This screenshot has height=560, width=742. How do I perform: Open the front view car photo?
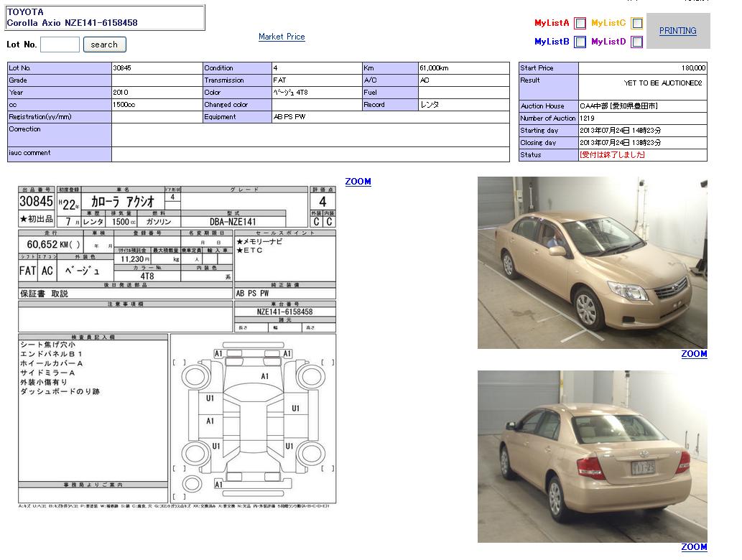click(x=592, y=263)
